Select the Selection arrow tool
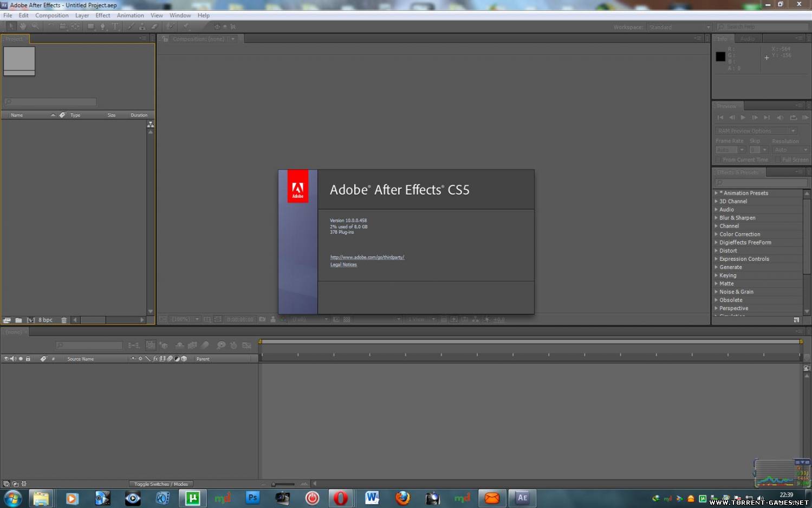The width and height of the screenshot is (812, 508). click(11, 26)
